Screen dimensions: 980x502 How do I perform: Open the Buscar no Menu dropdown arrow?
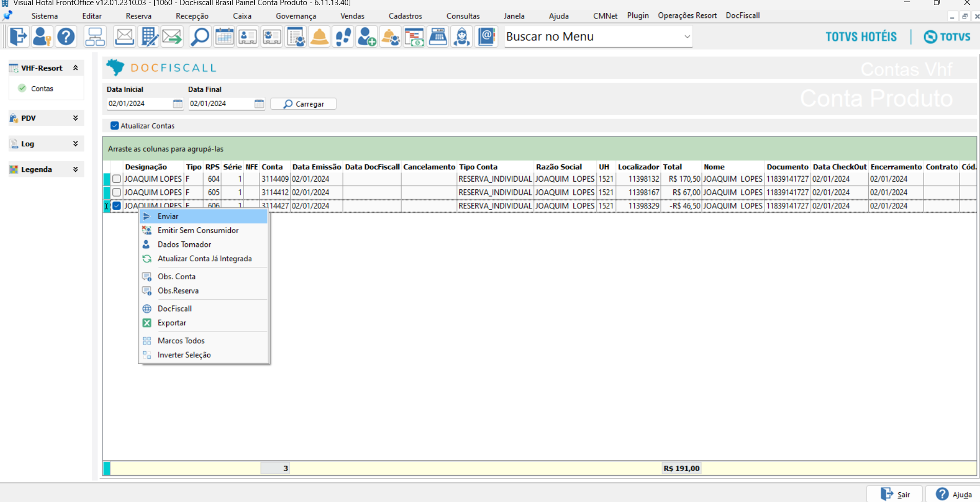[x=687, y=37]
